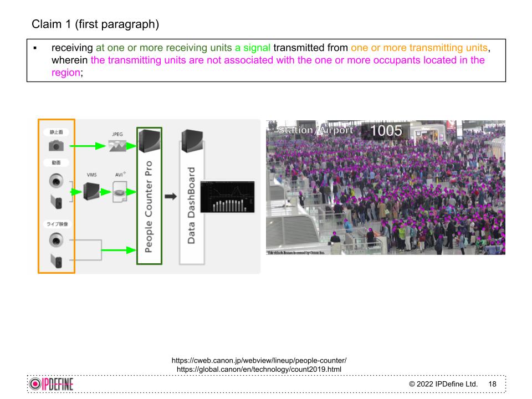The height and width of the screenshot is (399, 532).
Task: Click the IPDEFINE logo in the footer
Action: pyautogui.click(x=51, y=384)
